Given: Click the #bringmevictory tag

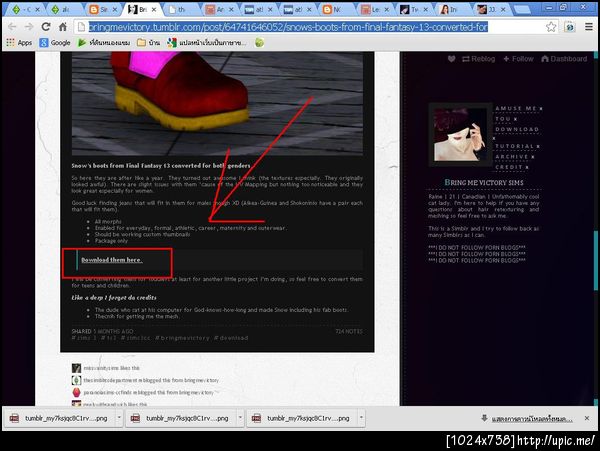Looking at the screenshot, I should [182, 338].
